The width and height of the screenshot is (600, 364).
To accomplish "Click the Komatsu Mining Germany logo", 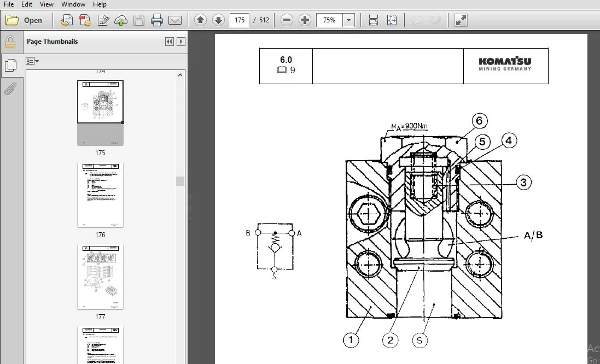I will pyautogui.click(x=505, y=63).
